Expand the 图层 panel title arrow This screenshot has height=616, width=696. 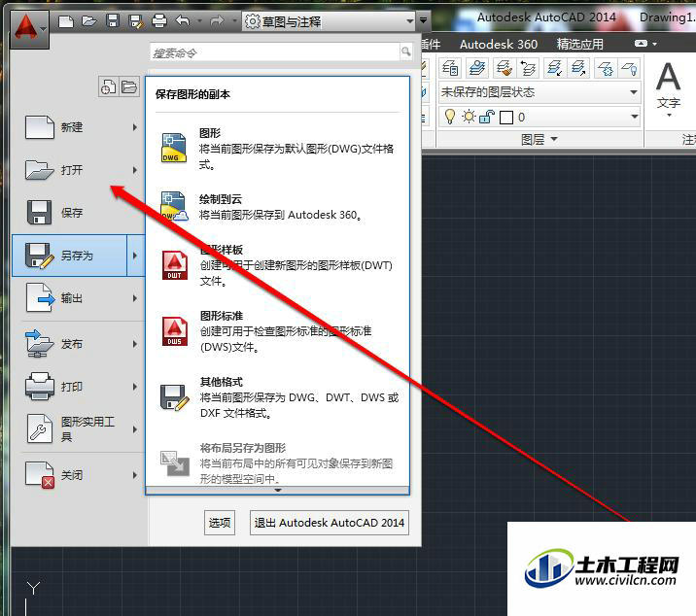554,139
